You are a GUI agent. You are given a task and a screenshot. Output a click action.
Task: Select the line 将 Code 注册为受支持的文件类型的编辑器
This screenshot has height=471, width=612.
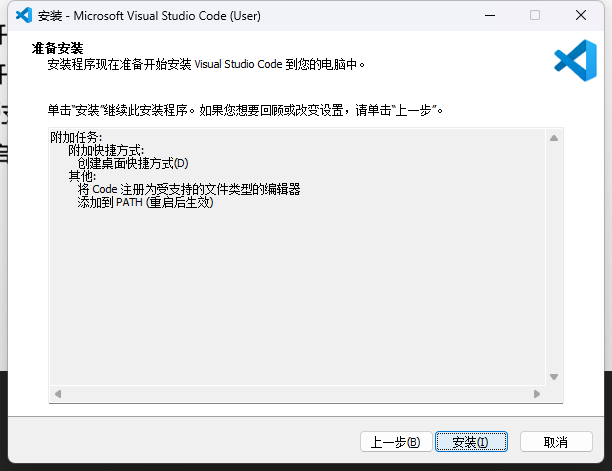(x=189, y=189)
